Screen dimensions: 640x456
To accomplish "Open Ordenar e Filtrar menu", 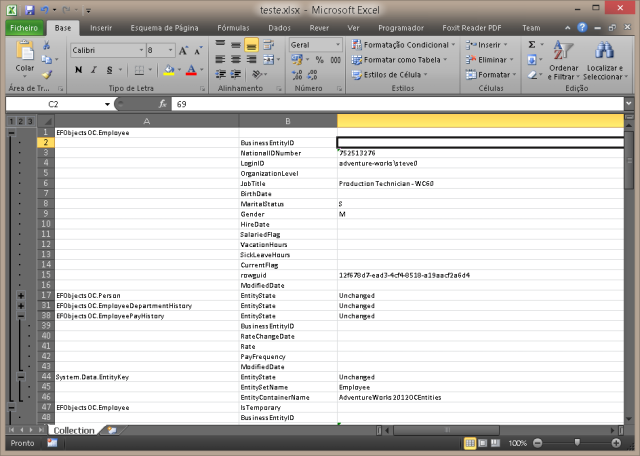I will click(564, 60).
